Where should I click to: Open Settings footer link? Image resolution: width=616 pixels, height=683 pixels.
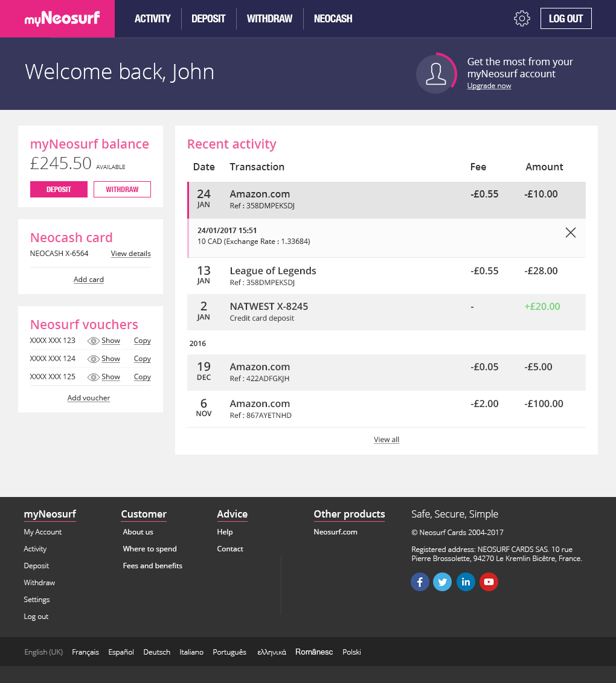(37, 600)
